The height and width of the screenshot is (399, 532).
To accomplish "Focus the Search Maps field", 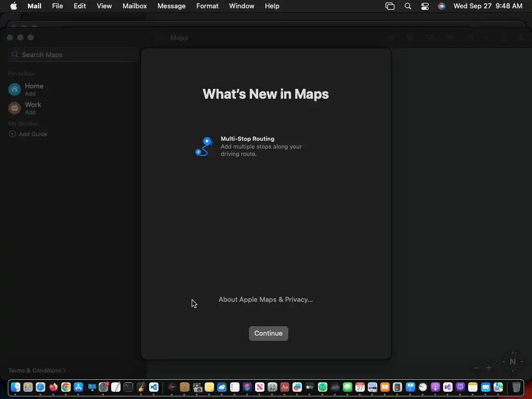I will click(x=73, y=55).
